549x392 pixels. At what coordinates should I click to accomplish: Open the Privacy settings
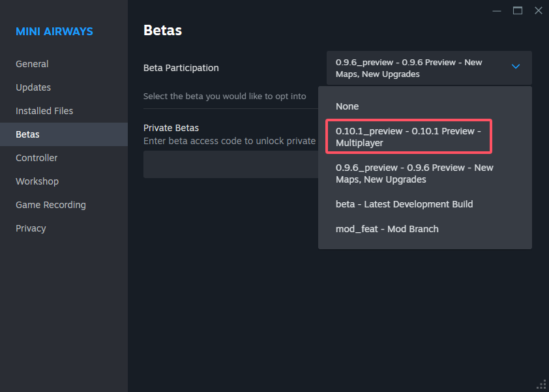click(31, 228)
